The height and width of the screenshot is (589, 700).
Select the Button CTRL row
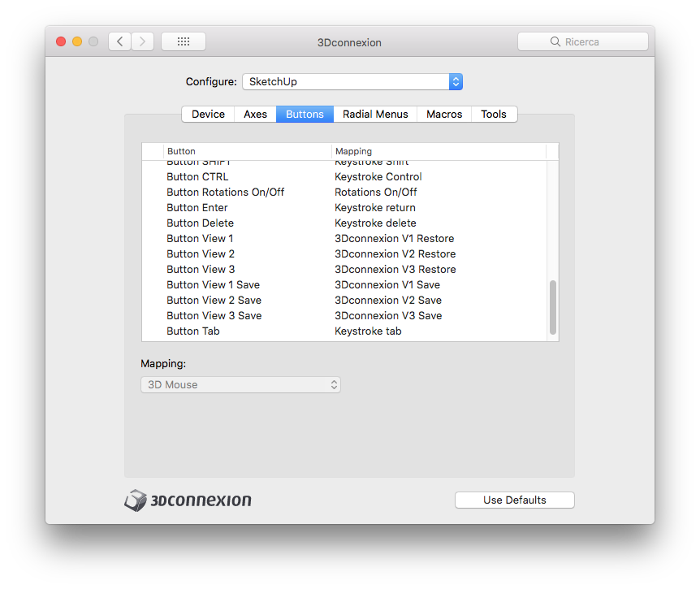point(344,177)
